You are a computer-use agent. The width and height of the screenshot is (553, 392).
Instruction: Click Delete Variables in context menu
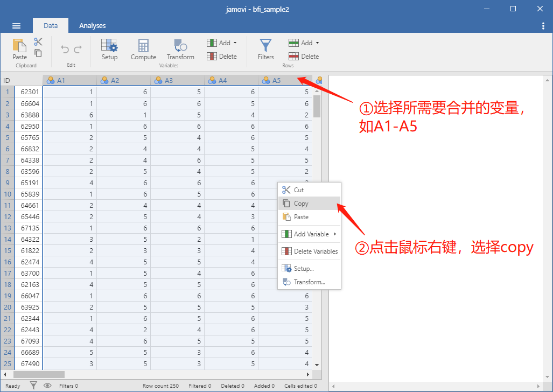(309, 251)
